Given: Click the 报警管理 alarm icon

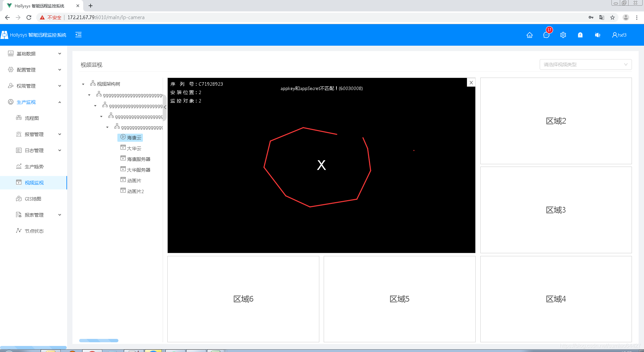Looking at the screenshot, I should point(19,134).
